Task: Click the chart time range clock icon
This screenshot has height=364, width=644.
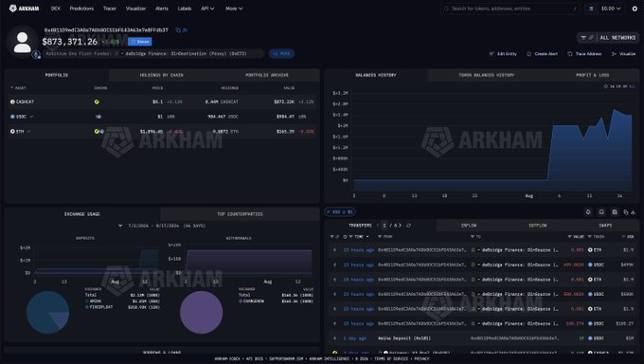Action: point(606,86)
